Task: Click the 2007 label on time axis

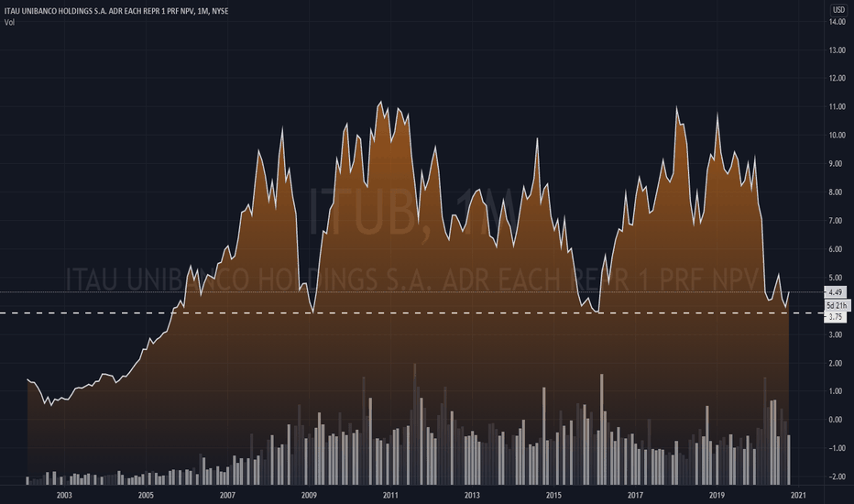Action: coord(227,495)
